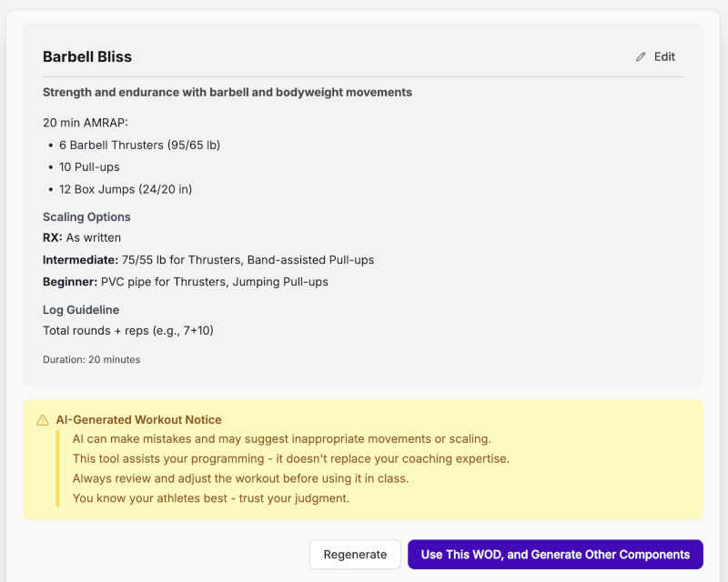
Task: Click the RX: As written line
Action: 82,237
